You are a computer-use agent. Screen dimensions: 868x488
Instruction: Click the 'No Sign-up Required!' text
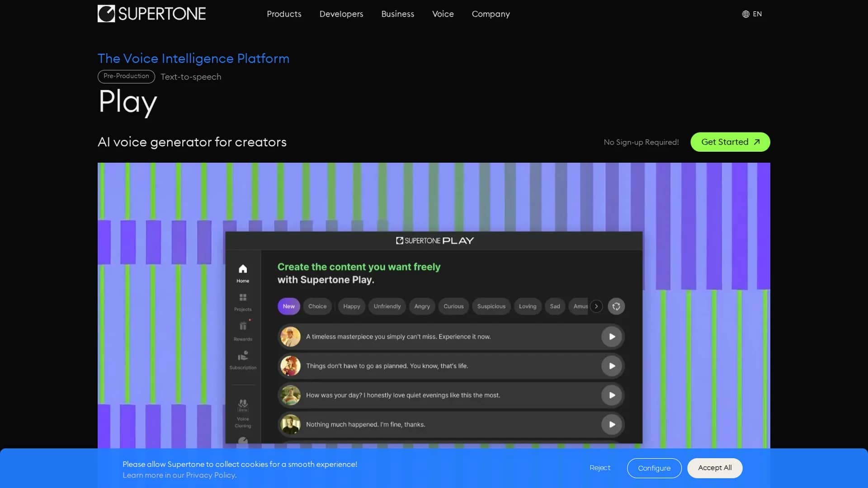(641, 142)
